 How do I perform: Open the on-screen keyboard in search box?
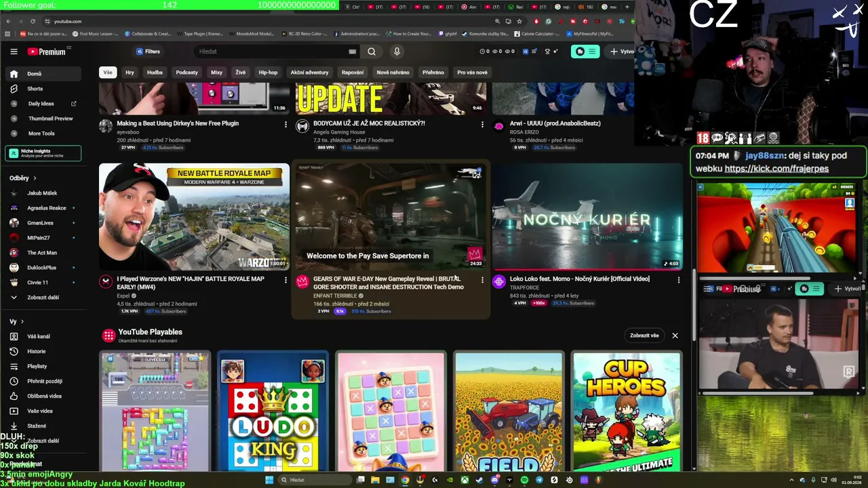352,52
